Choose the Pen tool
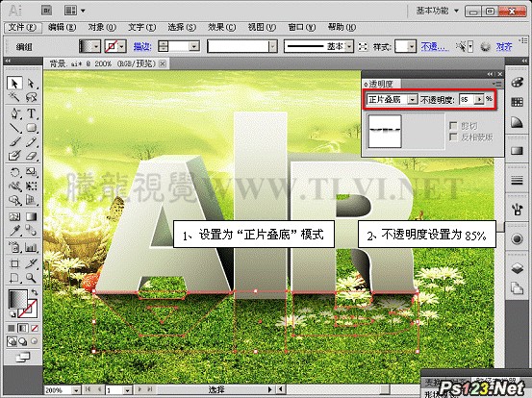The width and height of the screenshot is (532, 398). 14,113
